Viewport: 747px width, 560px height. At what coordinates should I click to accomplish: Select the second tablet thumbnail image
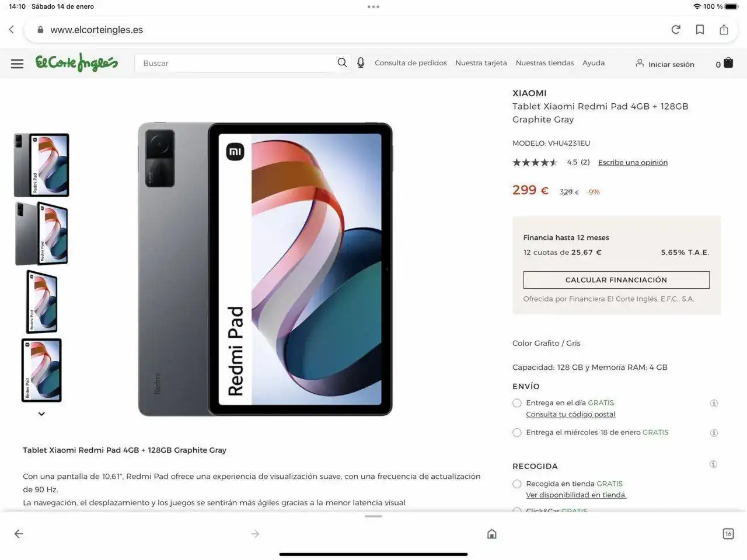pyautogui.click(x=41, y=233)
